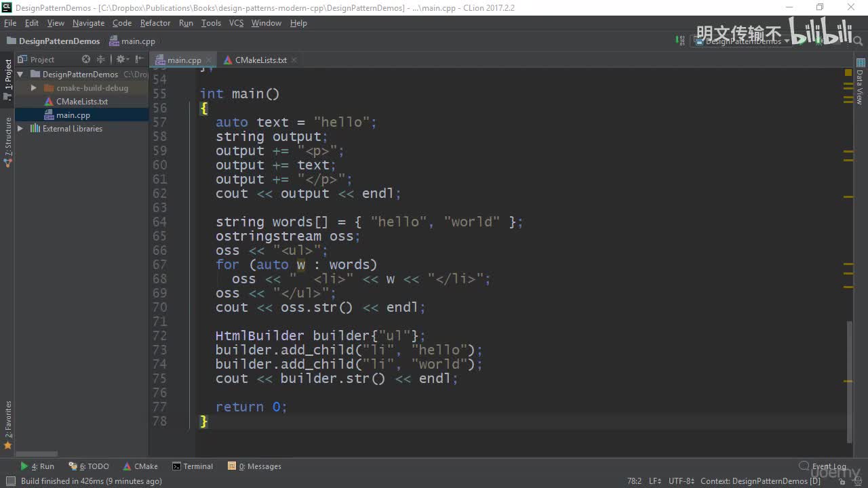Collapse the DesignPatternDemos root folder
The width and height of the screenshot is (868, 488).
(20, 75)
